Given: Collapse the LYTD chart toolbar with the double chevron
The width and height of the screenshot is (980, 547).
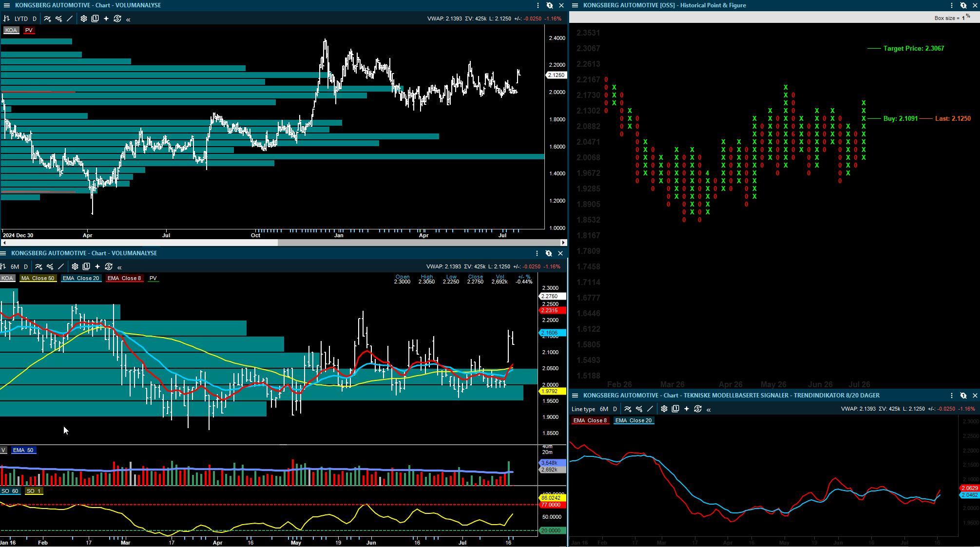Looking at the screenshot, I should point(128,19).
